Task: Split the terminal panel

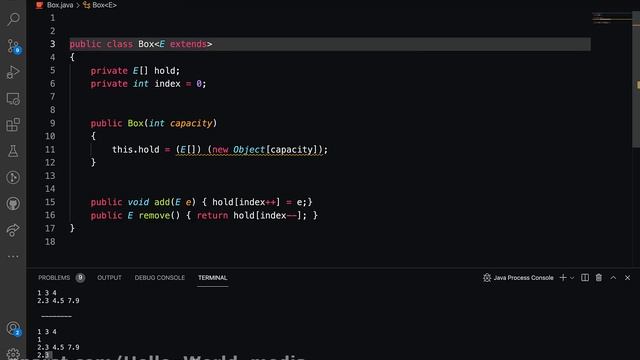Action: pos(585,278)
